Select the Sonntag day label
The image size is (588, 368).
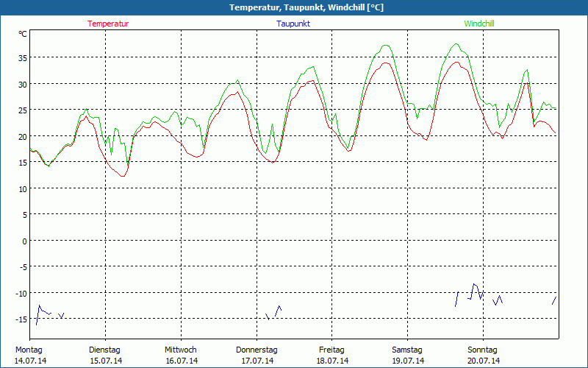click(x=482, y=350)
